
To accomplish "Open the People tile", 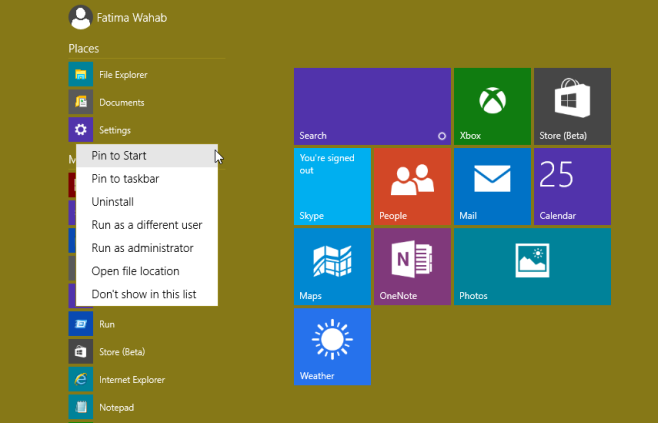I will point(413,186).
